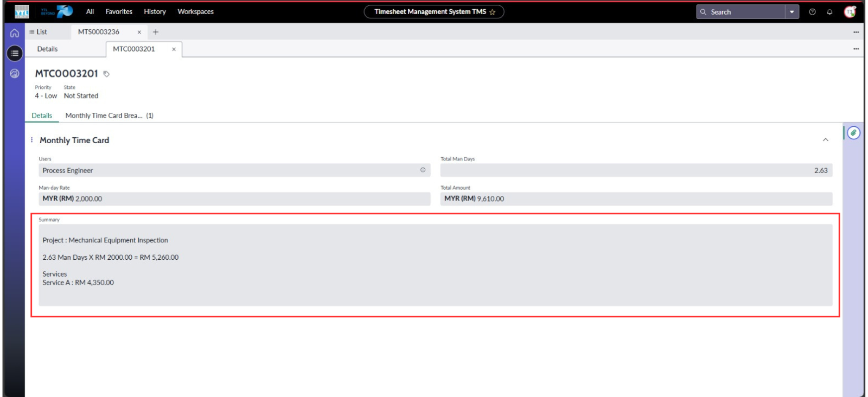Click the info icon in Users field
The height and width of the screenshot is (397, 868).
pyautogui.click(x=423, y=170)
